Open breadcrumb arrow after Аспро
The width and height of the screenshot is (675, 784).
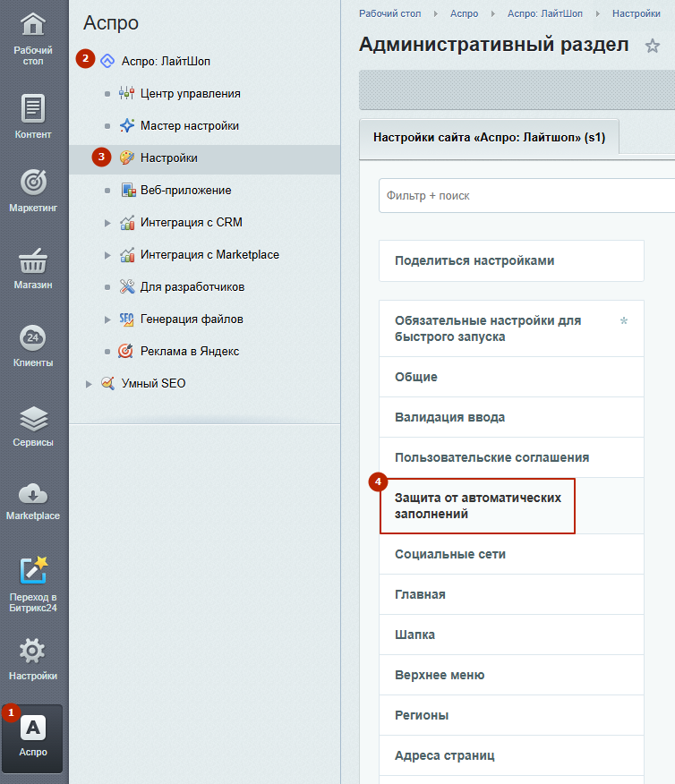point(493,14)
